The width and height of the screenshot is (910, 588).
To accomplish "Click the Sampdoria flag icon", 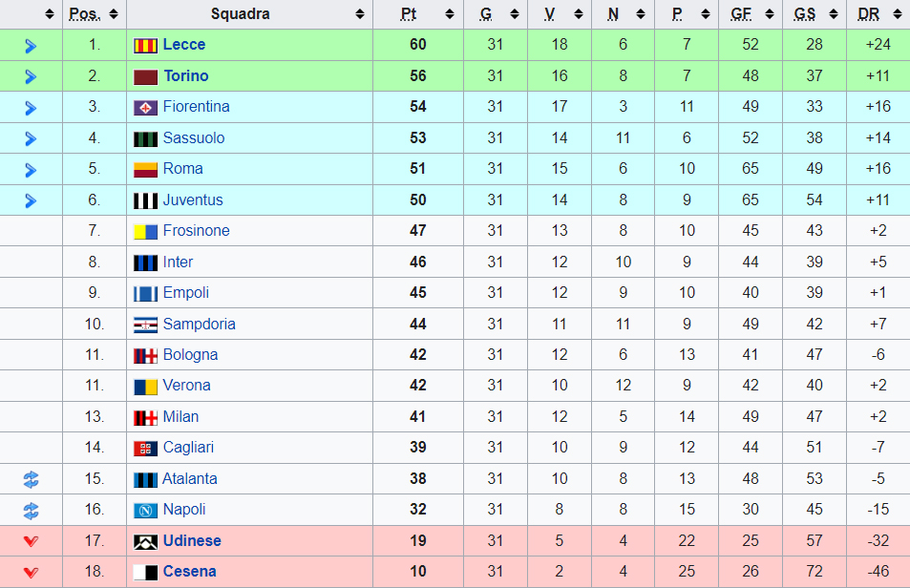I will (145, 325).
